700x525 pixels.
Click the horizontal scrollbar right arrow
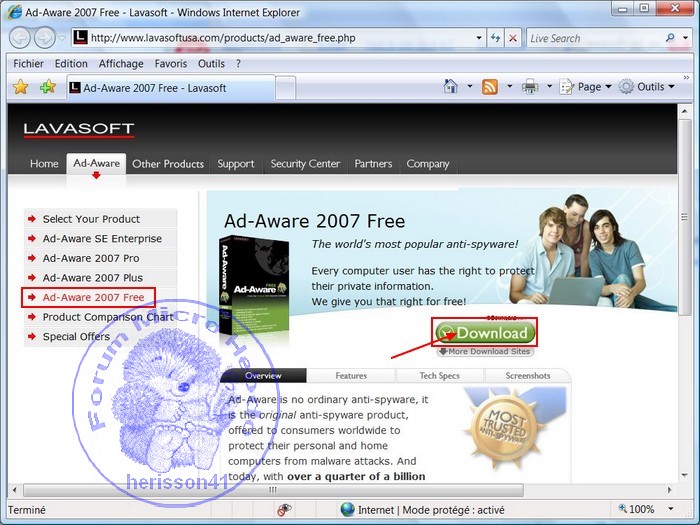(x=669, y=490)
